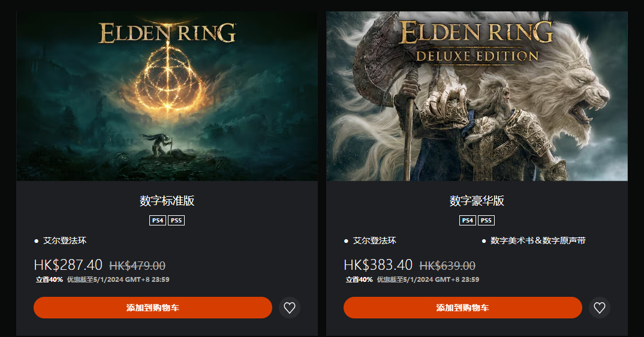This screenshot has width=644, height=337.
Task: Click the crossed-out HK$639.00 original price
Action: 447,266
